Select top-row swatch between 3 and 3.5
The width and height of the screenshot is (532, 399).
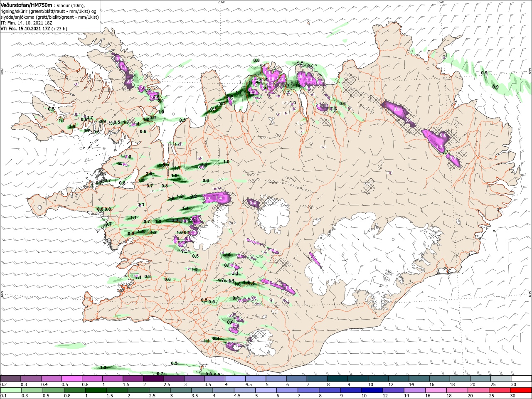(194, 379)
